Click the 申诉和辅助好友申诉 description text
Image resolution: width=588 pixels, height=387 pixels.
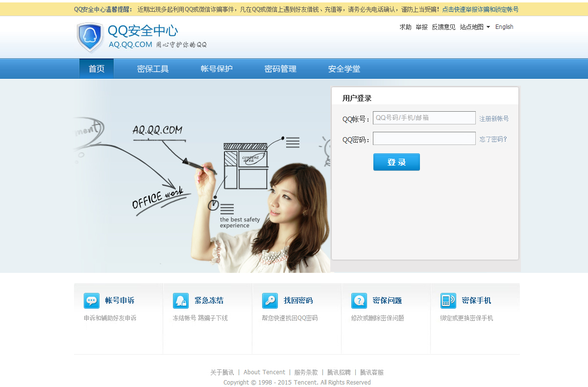tap(110, 318)
